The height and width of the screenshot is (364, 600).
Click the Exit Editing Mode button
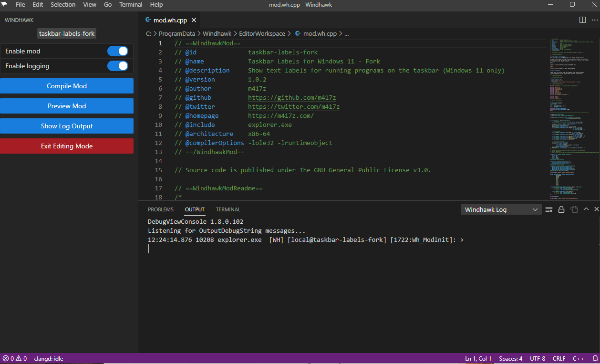coord(67,146)
